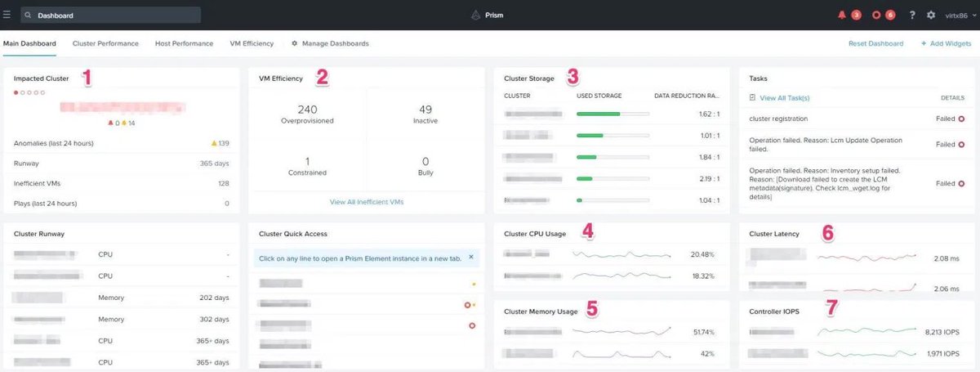Viewport: 980px width, 372px height.
Task: Click storage bar with 1.01 : 1 ratio
Action: pyautogui.click(x=612, y=135)
